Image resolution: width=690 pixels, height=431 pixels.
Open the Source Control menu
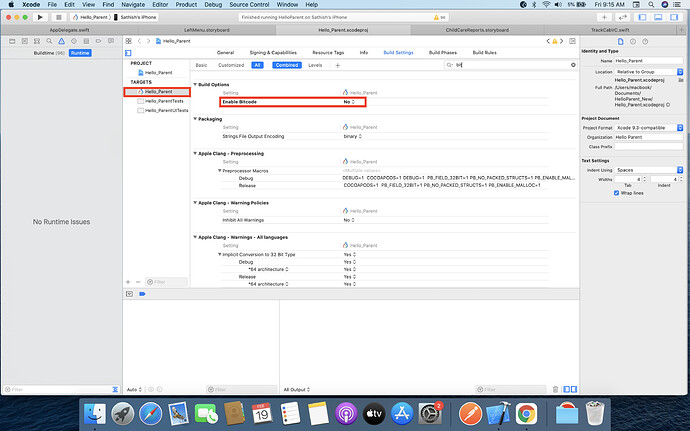pyautogui.click(x=249, y=4)
